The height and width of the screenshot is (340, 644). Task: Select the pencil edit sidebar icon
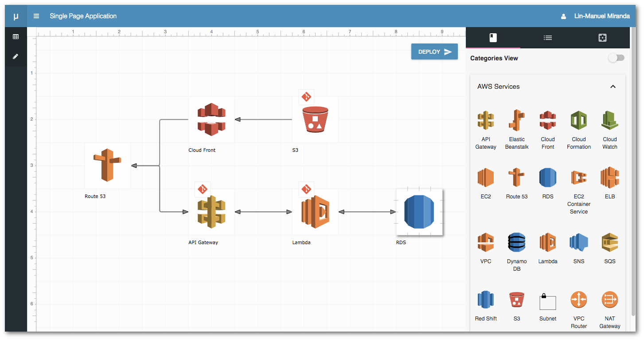click(x=16, y=57)
